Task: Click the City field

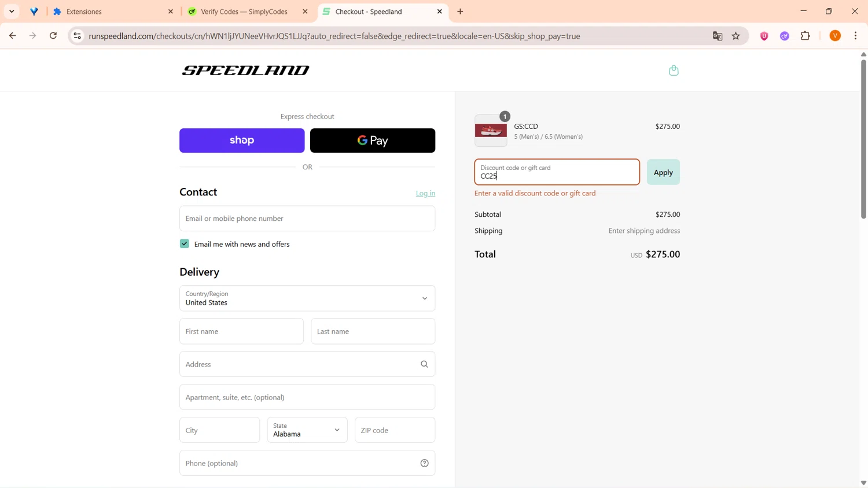Action: point(220,430)
